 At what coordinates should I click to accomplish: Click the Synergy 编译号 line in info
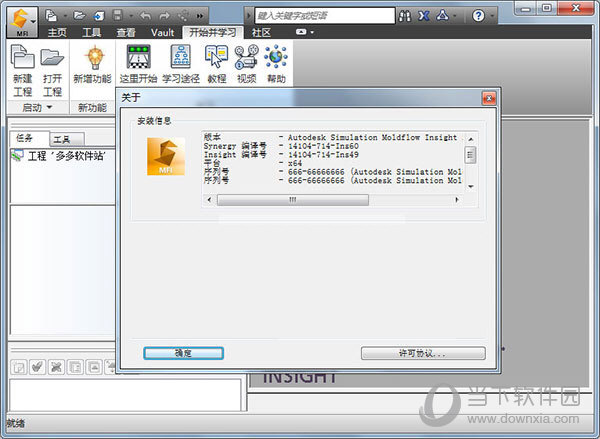tap(281, 146)
